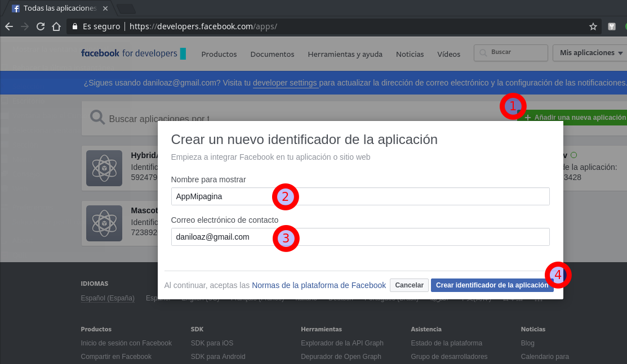Go to the Documentos nav item

click(272, 54)
